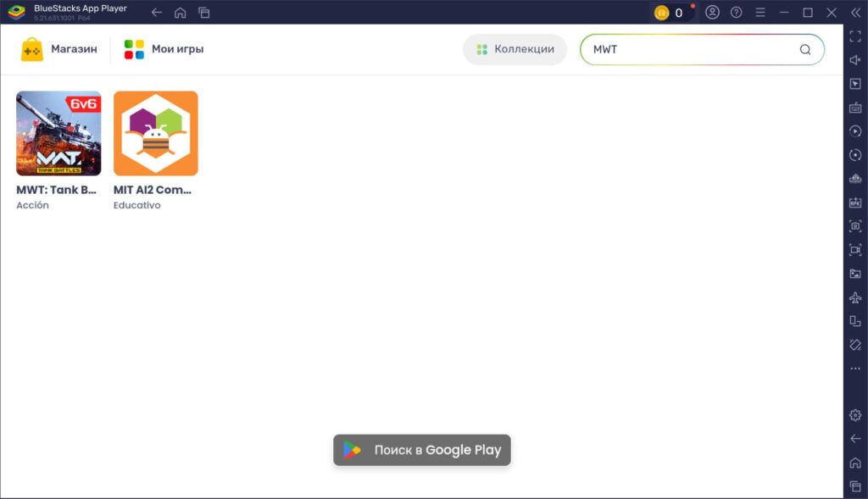
Task: Expand more sidebar tools with three dots
Action: click(855, 369)
